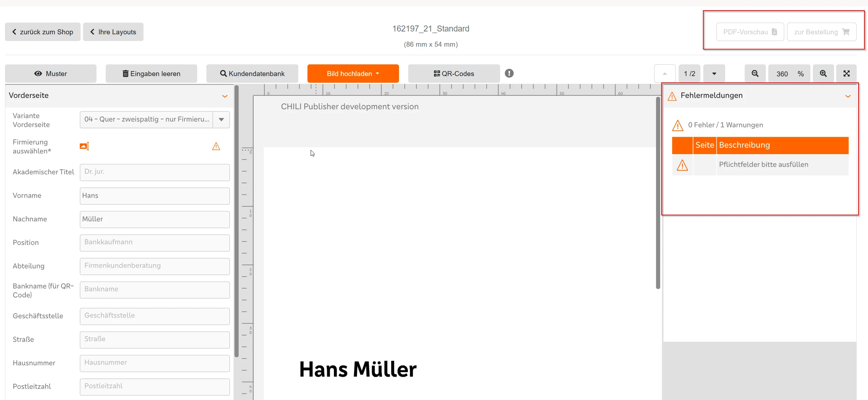
Task: Click the zoom out magnifier icon
Action: tap(755, 74)
